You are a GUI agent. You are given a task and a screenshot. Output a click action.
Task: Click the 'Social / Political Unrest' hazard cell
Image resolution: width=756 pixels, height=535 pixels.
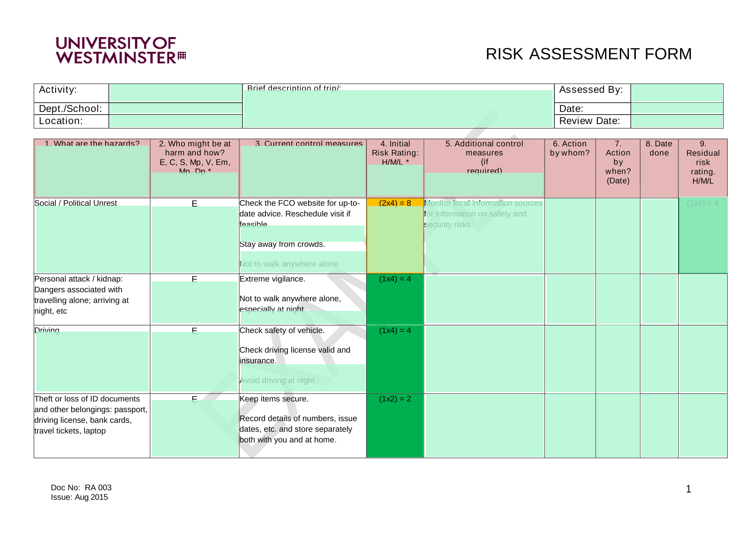[x=92, y=235]
